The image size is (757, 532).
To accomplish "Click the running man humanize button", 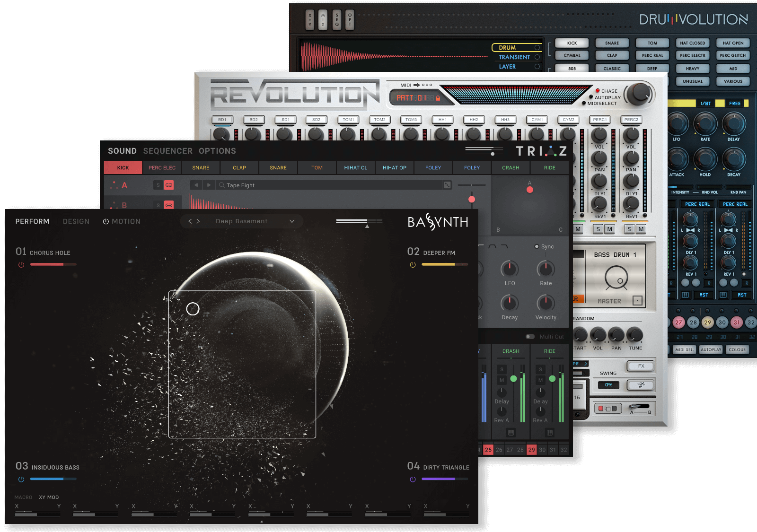I will pyautogui.click(x=641, y=385).
